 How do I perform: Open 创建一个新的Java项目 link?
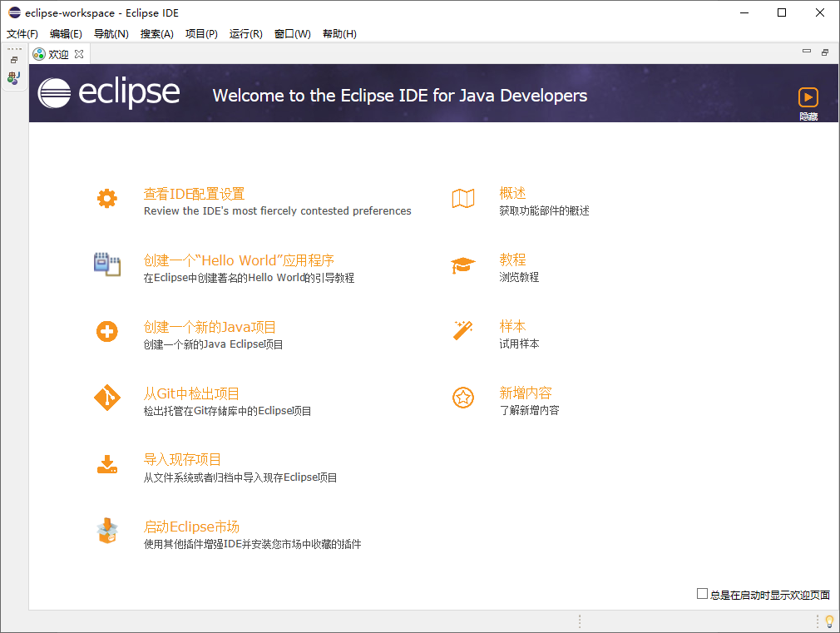pos(210,327)
